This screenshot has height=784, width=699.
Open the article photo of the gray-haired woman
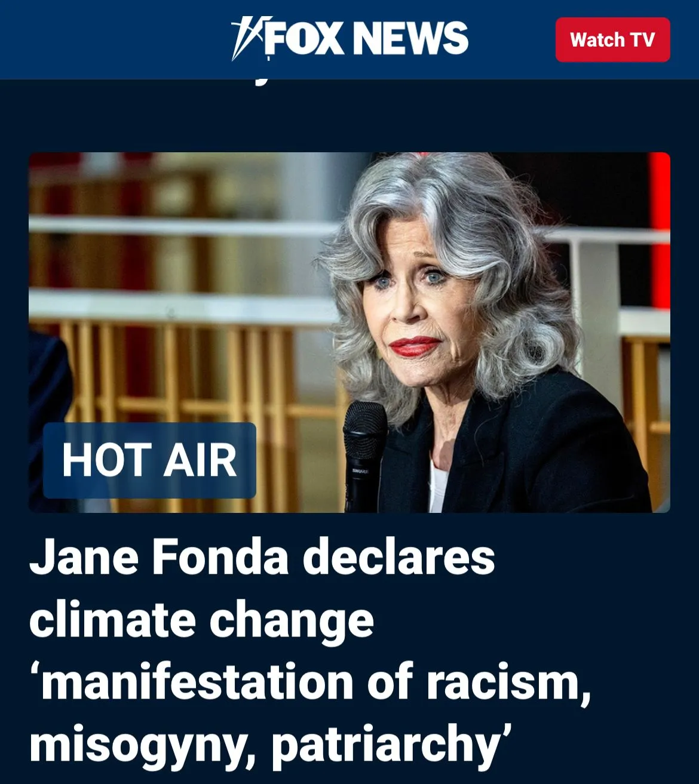point(349,333)
